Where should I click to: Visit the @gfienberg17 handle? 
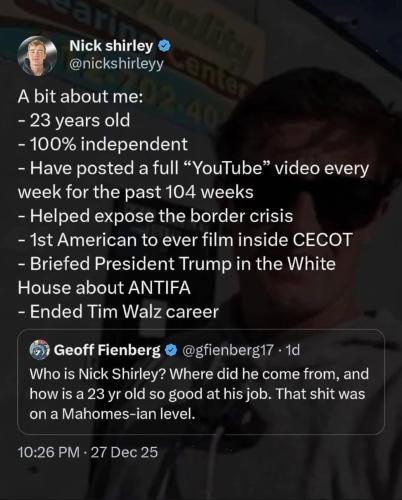pos(228,350)
